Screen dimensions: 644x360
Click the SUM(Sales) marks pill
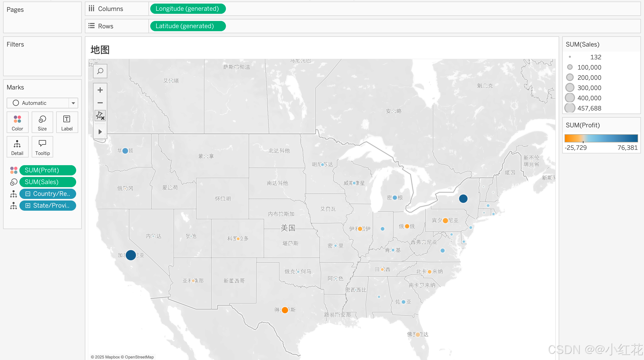click(48, 182)
